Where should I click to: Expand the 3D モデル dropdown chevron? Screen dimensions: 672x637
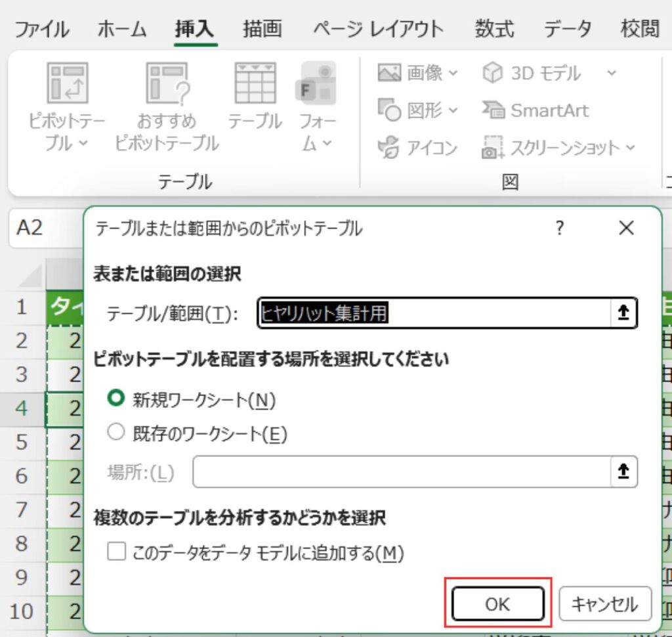click(612, 73)
